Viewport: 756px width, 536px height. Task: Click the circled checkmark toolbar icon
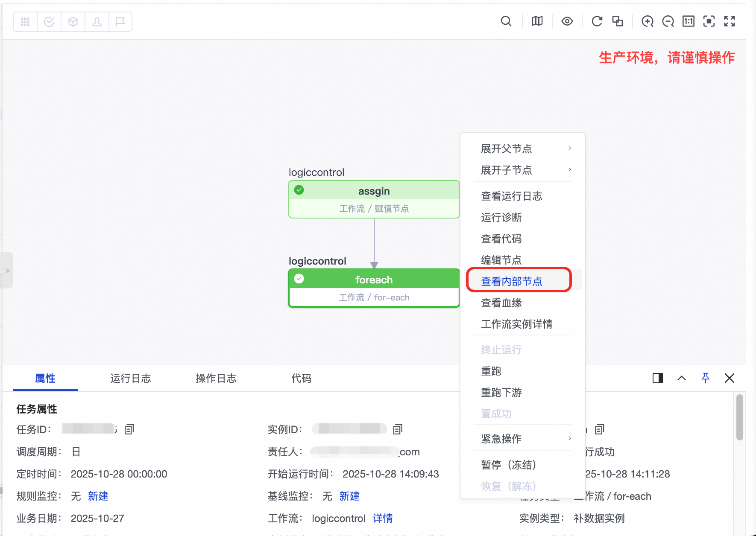(x=49, y=22)
